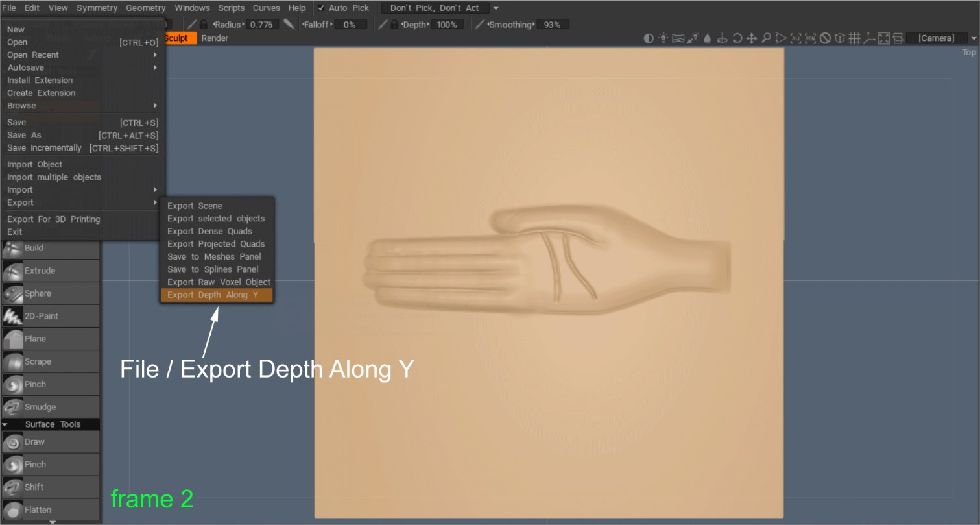Screen dimensions: 980x525
Task: Click the magnify viewport icon
Action: coord(766,38)
